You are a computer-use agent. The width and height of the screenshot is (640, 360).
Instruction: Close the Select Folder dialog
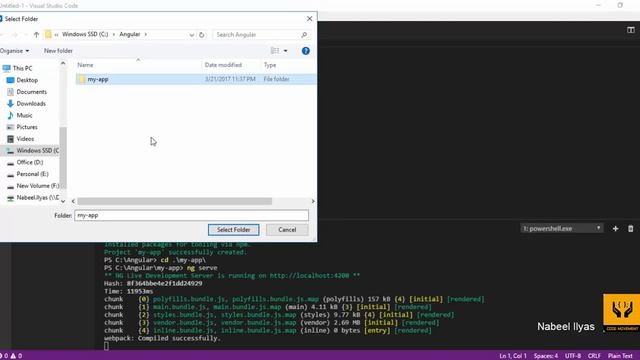pos(309,19)
